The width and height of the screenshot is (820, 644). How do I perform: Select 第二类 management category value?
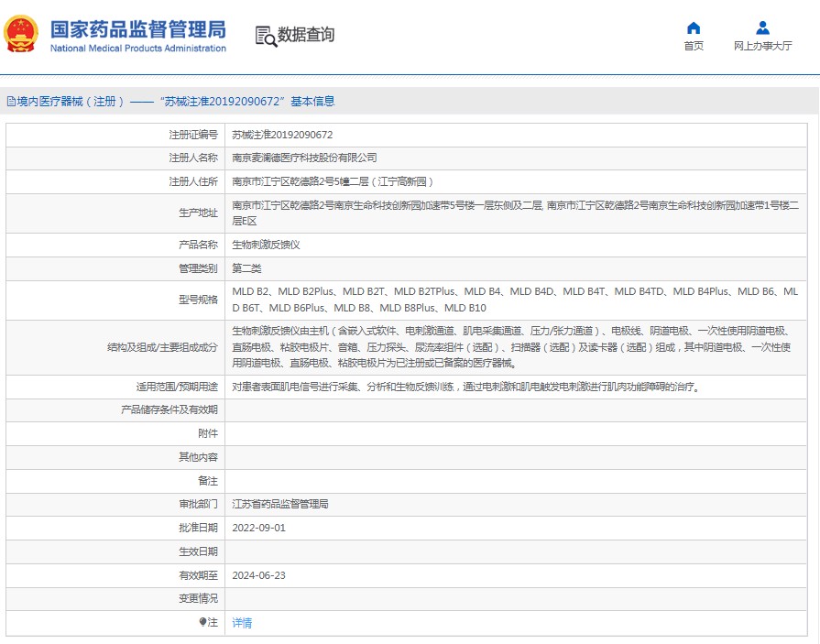246,268
